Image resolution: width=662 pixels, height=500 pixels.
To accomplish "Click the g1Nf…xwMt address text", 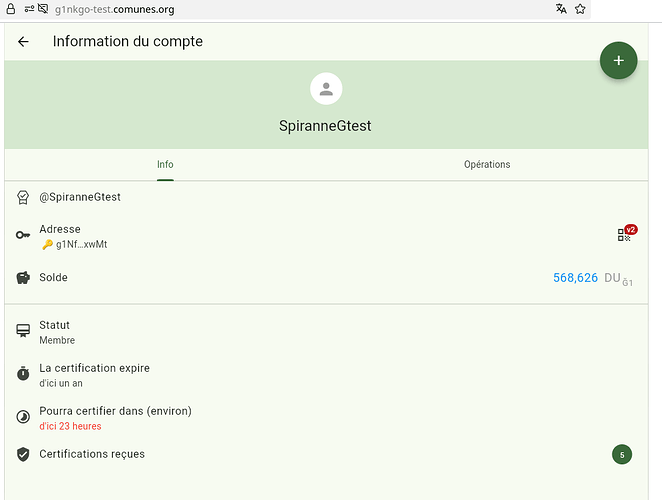I will [x=81, y=245].
